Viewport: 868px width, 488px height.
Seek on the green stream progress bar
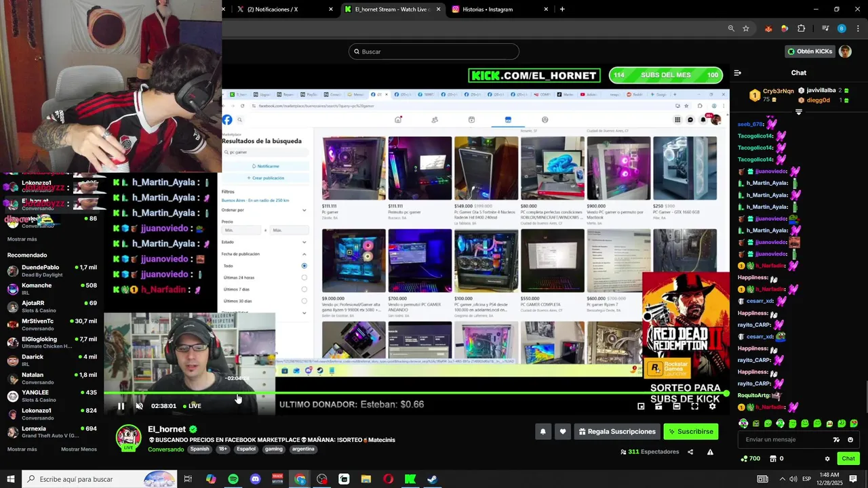[x=415, y=393]
